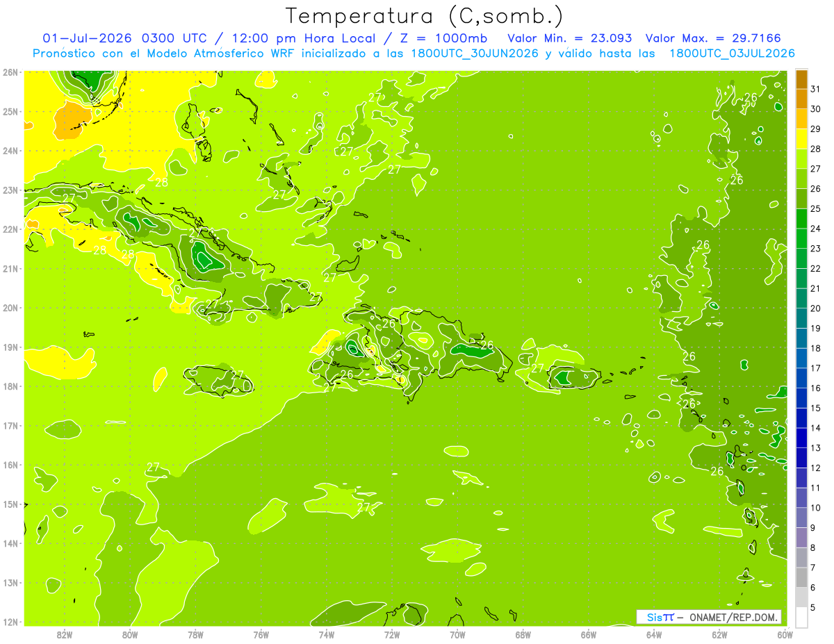Screen dimensions: 834x644
Task: Click legend scale number 16
Action: tap(816, 388)
